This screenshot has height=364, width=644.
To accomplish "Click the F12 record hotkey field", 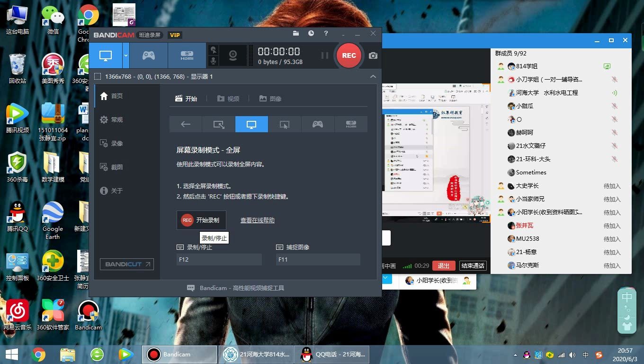I will (x=219, y=259).
